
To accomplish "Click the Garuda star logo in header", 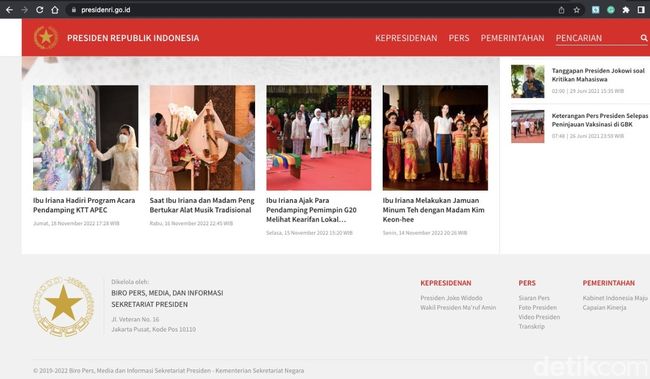I will tap(46, 37).
